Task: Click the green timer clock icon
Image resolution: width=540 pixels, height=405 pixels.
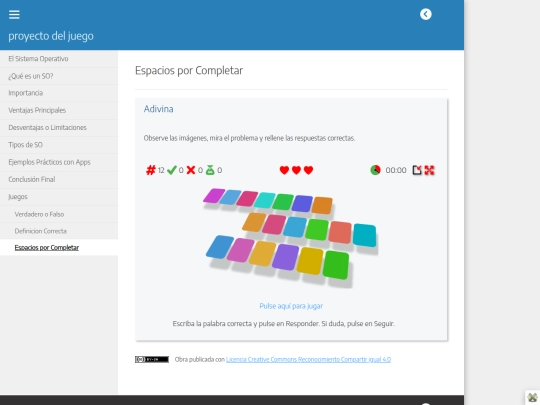Action: click(x=375, y=170)
